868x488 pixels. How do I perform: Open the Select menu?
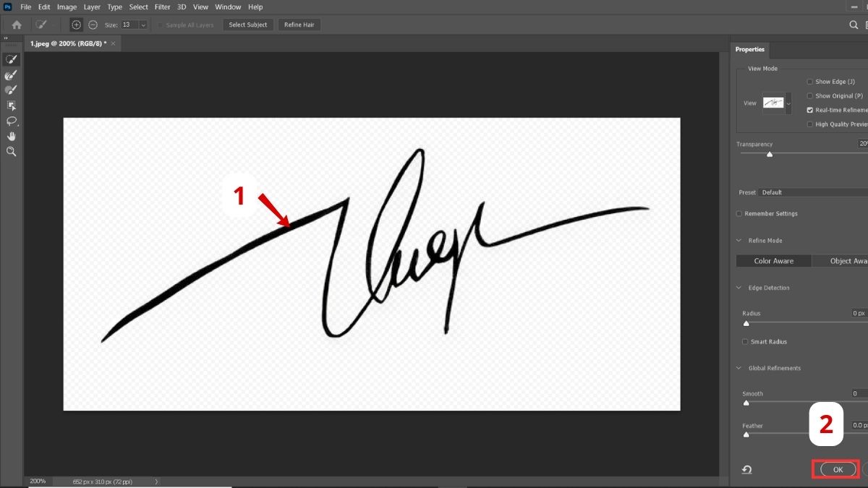coord(138,7)
